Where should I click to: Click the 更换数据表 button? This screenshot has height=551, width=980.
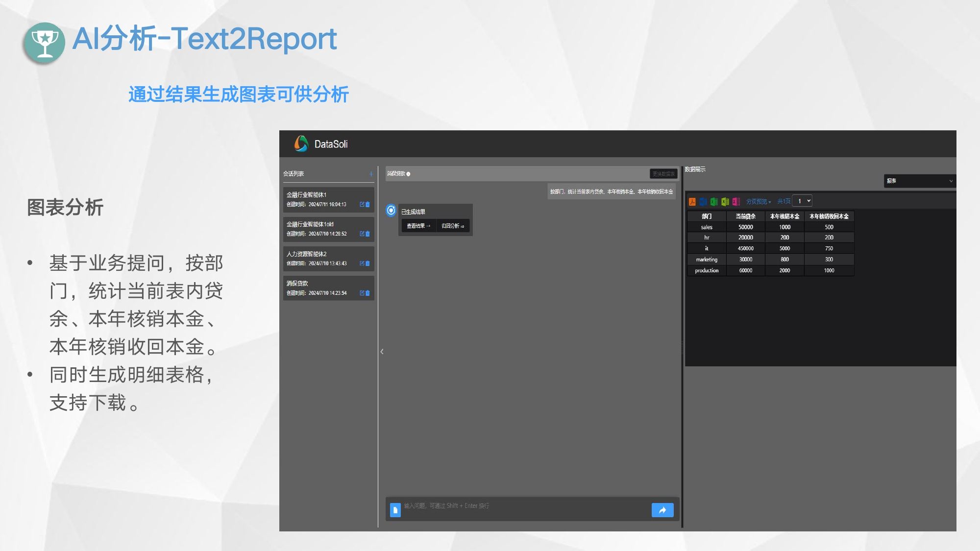click(x=663, y=174)
